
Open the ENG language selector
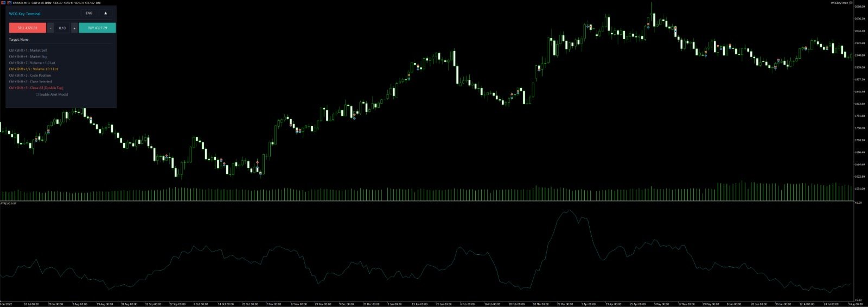pos(89,13)
